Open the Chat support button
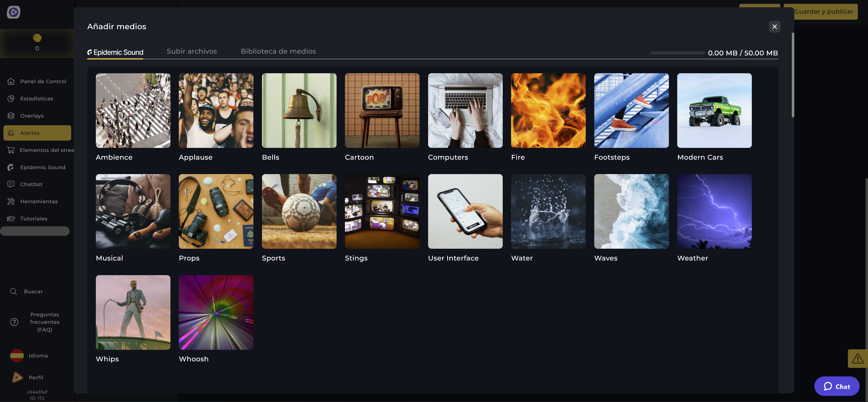Viewport: 868px width, 402px height. 837,386
